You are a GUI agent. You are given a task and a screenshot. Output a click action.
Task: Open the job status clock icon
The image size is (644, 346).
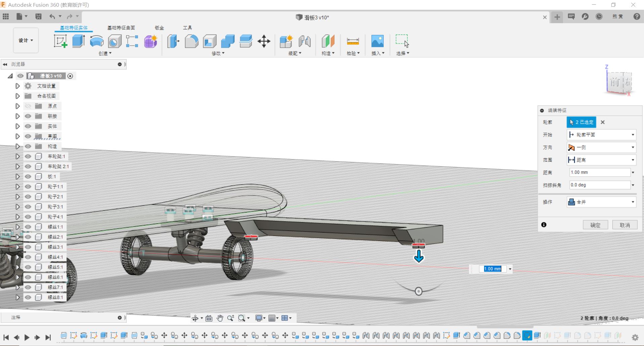point(599,16)
